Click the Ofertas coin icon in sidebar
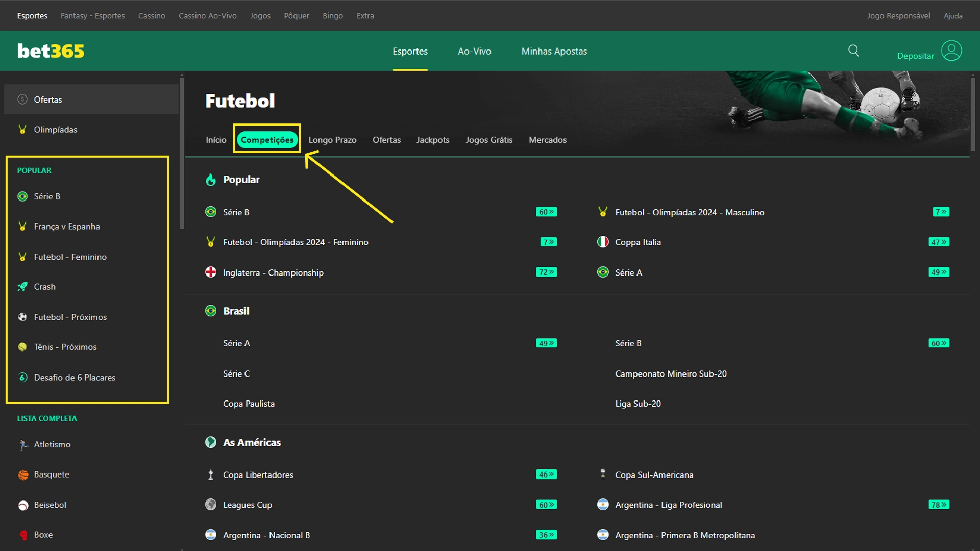This screenshot has height=551, width=980. [x=22, y=99]
